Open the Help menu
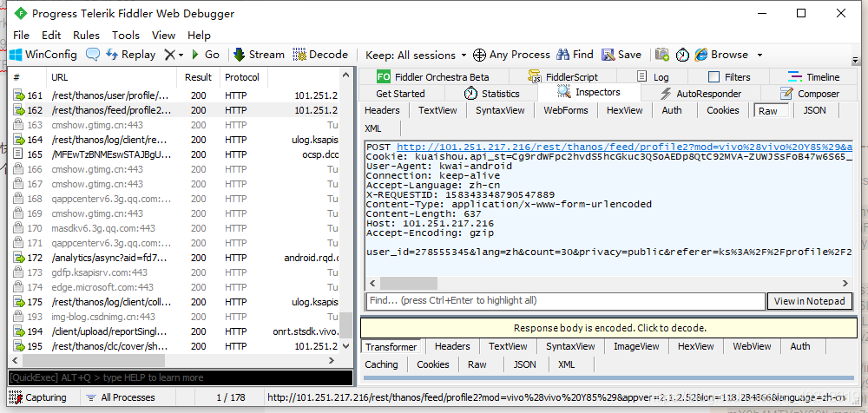Screen dimensions: 868x413 (x=199, y=35)
